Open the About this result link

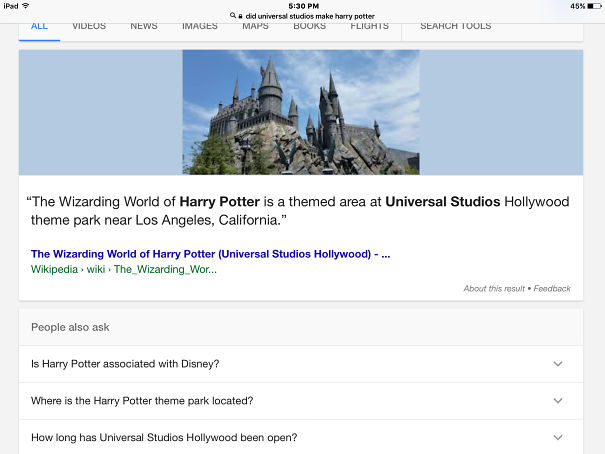(494, 289)
